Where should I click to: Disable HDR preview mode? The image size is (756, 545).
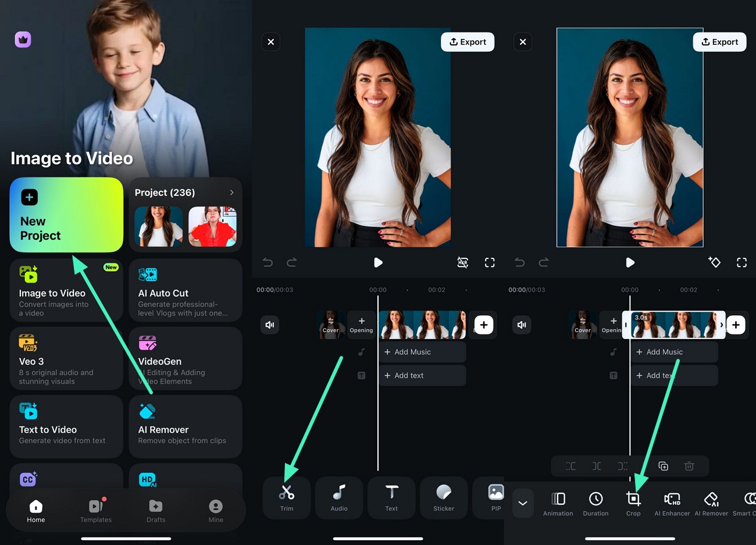(462, 262)
